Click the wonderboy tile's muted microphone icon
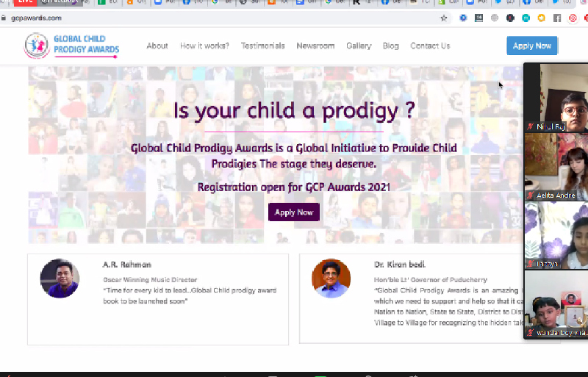The height and width of the screenshot is (377, 588). [530, 332]
